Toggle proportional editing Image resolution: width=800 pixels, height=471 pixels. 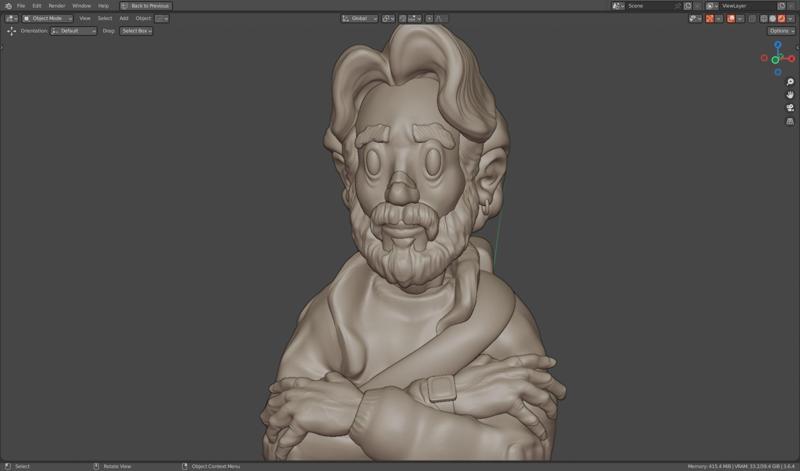[x=429, y=18]
